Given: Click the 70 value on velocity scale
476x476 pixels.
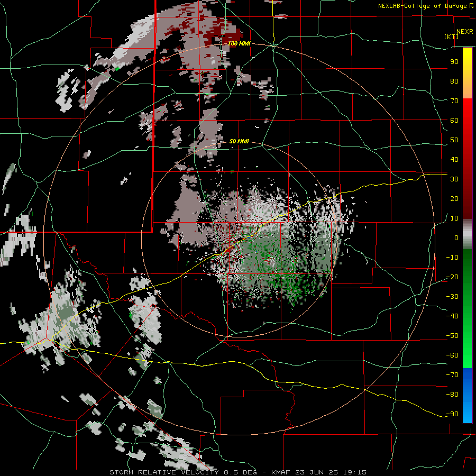Looking at the screenshot, I should click(x=454, y=101).
